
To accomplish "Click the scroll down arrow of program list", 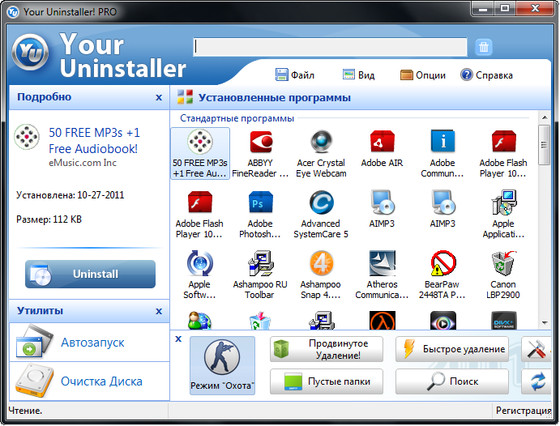I will pyautogui.click(x=544, y=322).
